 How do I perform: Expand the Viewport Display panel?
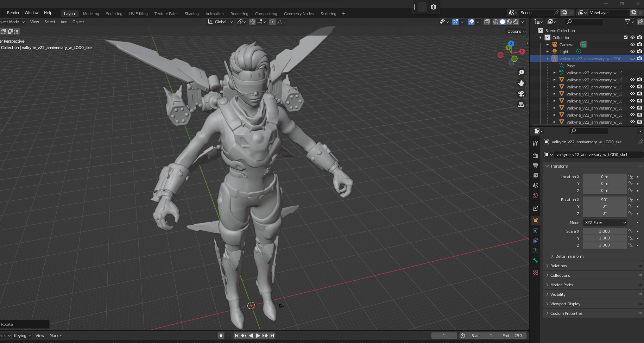565,304
